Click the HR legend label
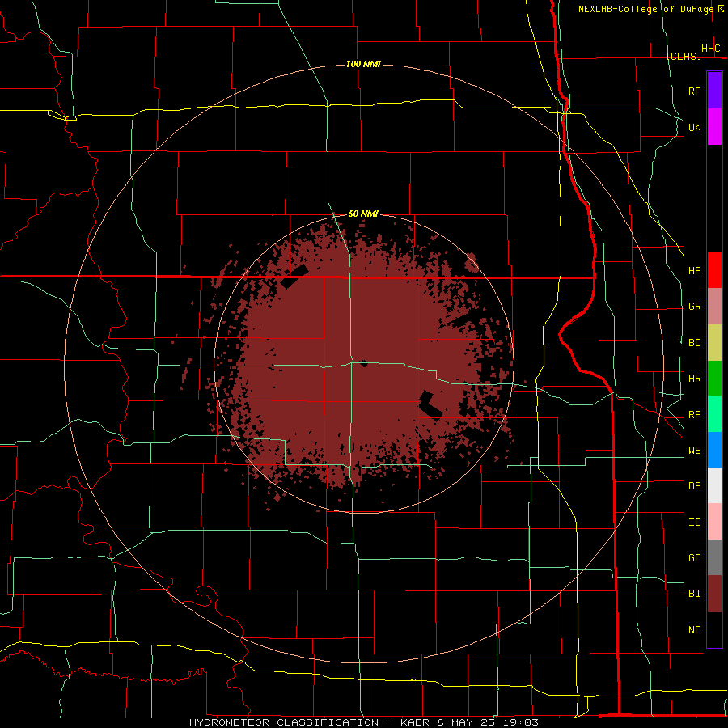This screenshot has height=728, width=728. [695, 379]
